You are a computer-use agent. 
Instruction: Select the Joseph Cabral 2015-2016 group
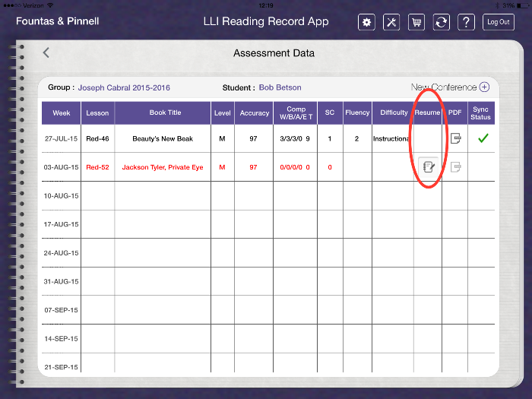pyautogui.click(x=125, y=87)
